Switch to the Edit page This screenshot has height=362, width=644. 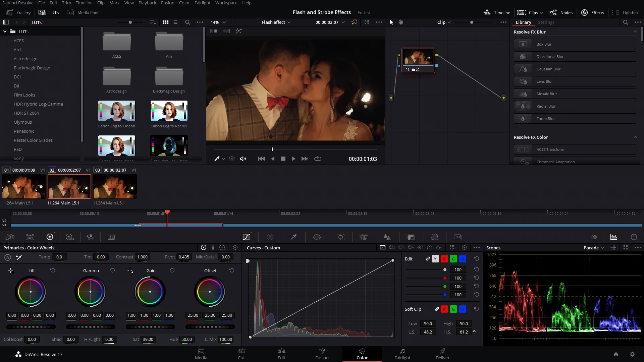pyautogui.click(x=281, y=354)
